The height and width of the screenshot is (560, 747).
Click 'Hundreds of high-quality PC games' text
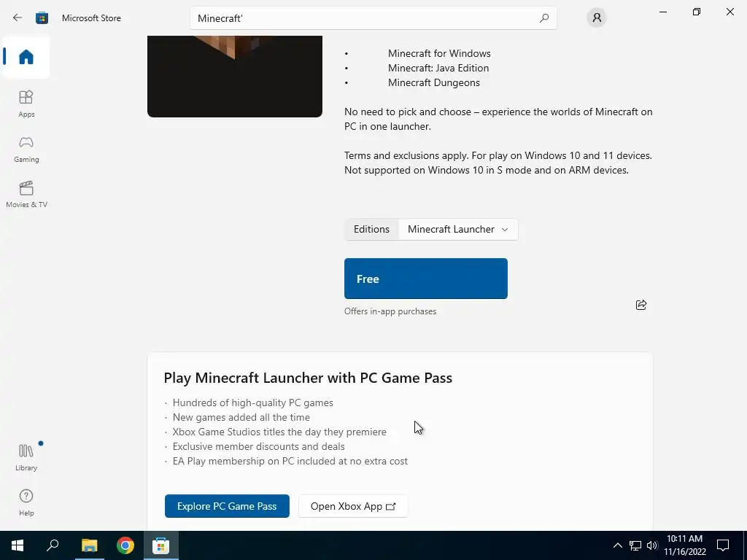253,402
